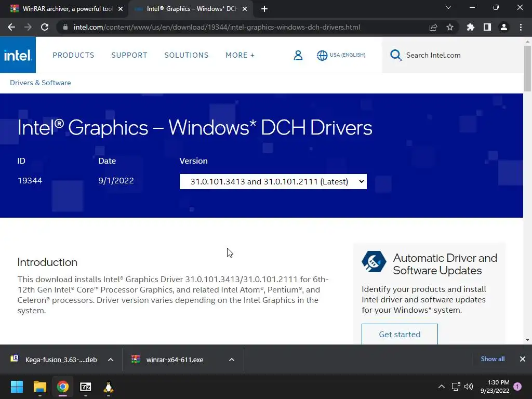View site security lock info
Viewport: 532px width, 399px height.
click(65, 27)
